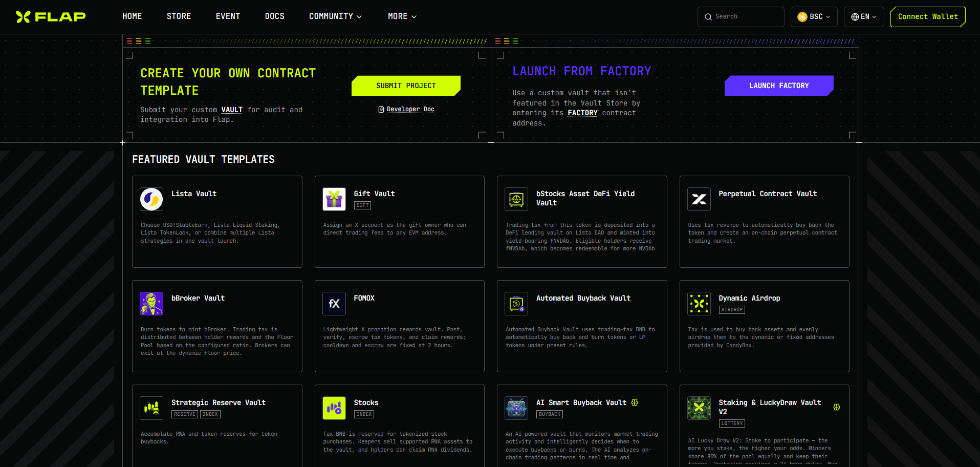The width and height of the screenshot is (980, 467).
Task: Click the underlined FACTORY link
Action: 582,113
